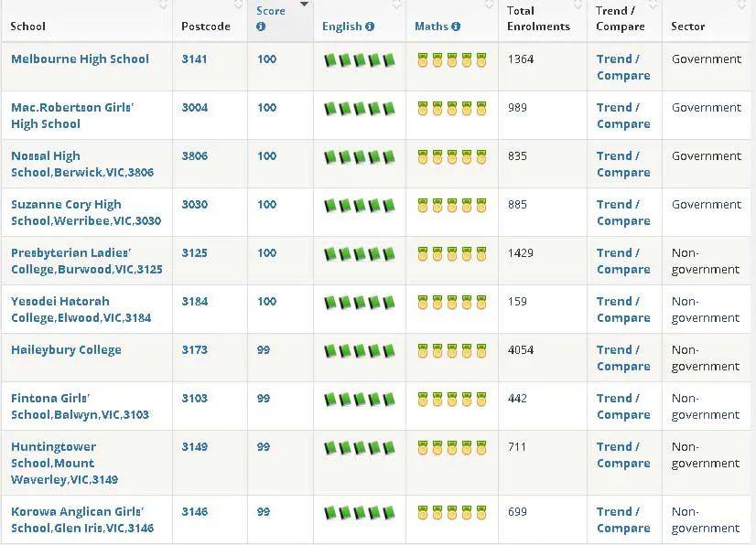756x545 pixels.
Task: Toggle the Score column sort arrow
Action: (x=304, y=4)
